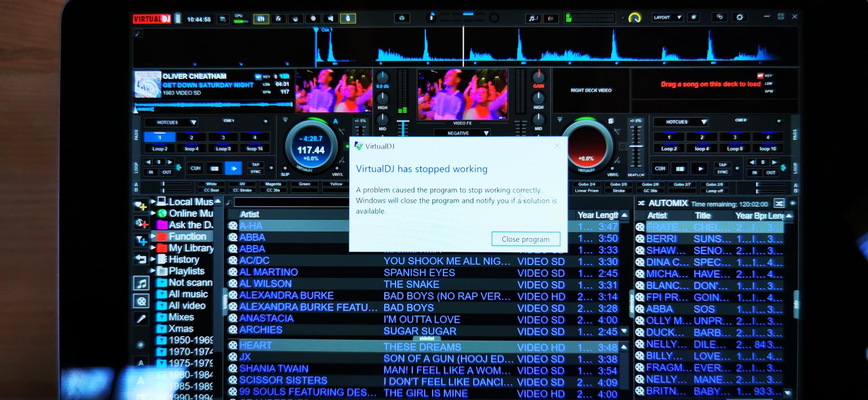Click left deck TAP button
Viewport: 868px width, 400px height.
pos(256,165)
